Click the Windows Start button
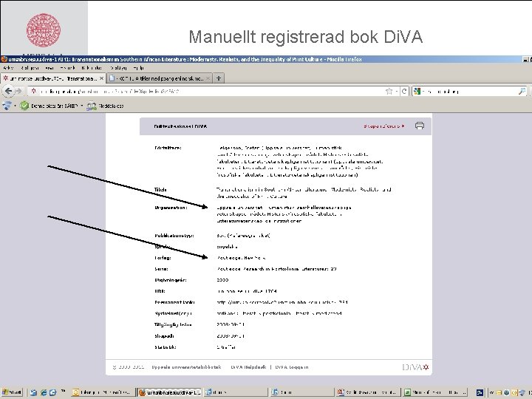 coord(12,392)
